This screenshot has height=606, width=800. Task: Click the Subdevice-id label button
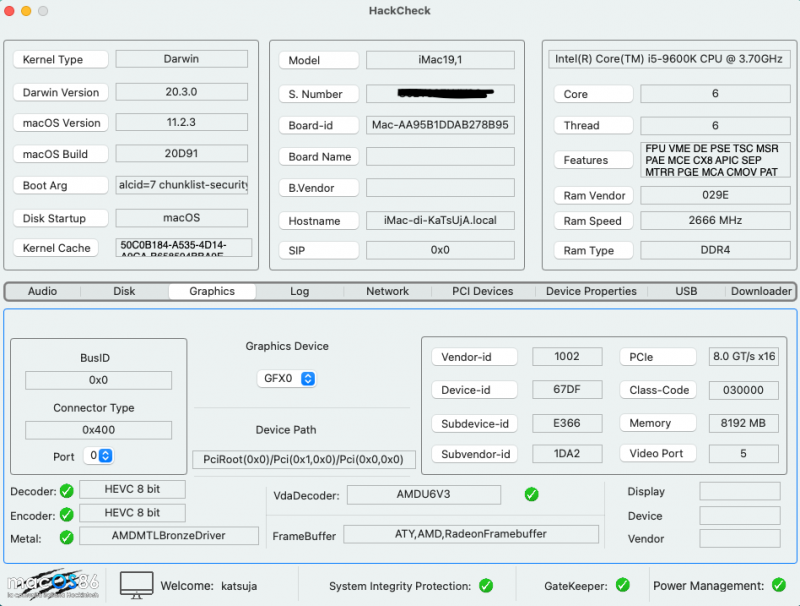474,424
